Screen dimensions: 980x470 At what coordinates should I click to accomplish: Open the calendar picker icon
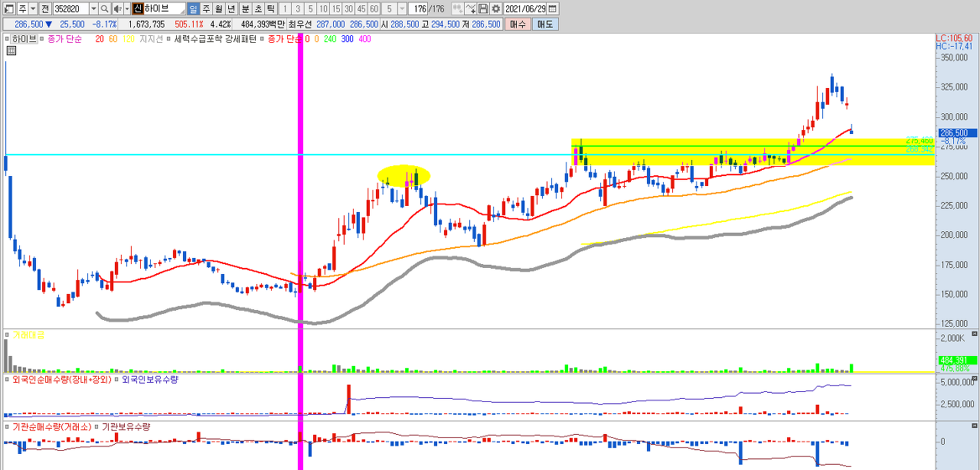point(553,8)
